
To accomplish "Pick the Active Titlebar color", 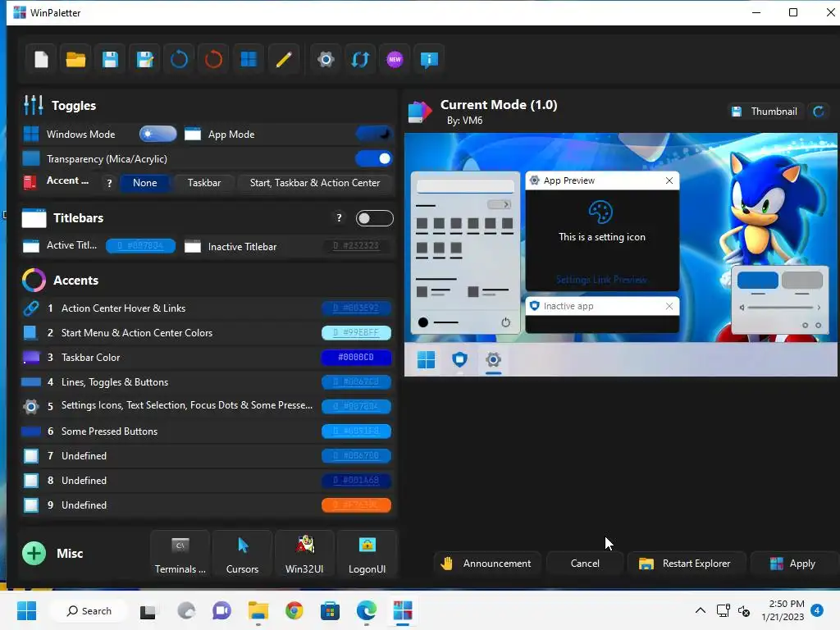I will [x=140, y=246].
